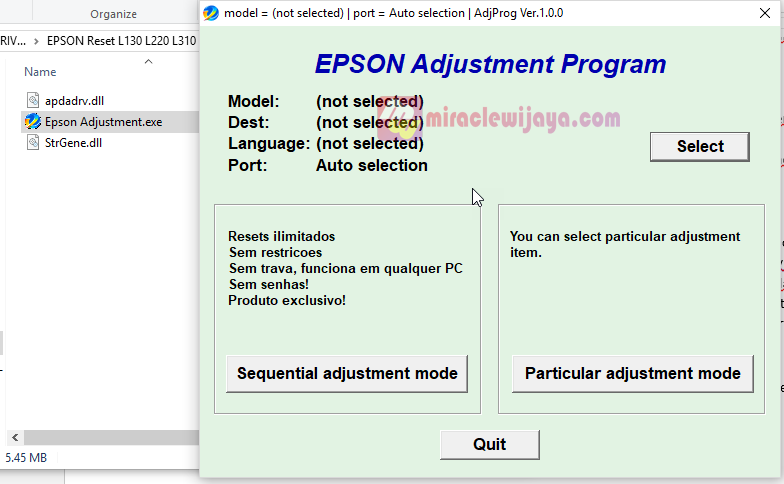Select the StrGene.dll file icon
Image resolution: width=784 pixels, height=484 pixels.
coord(33,142)
